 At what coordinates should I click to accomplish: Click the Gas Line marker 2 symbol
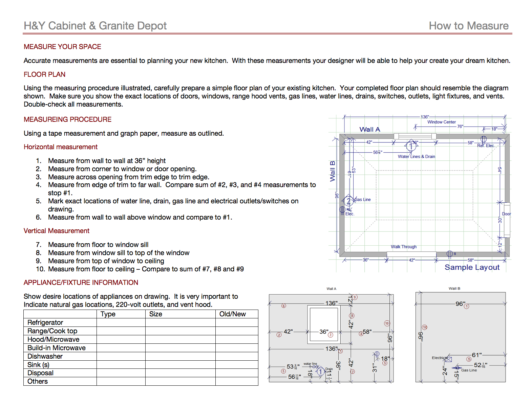(x=348, y=201)
